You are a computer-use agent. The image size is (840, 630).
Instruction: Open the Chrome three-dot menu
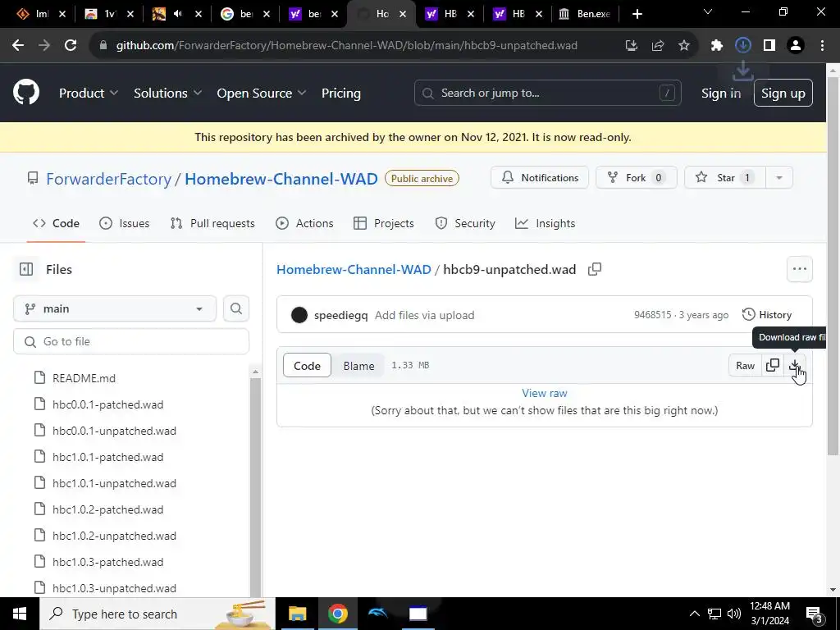pos(822,46)
